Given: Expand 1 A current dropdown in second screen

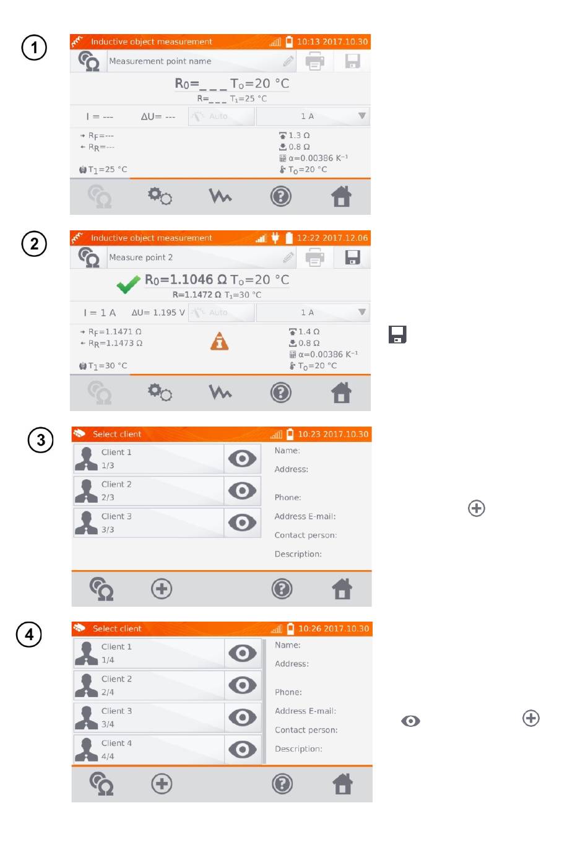Looking at the screenshot, I should coord(313,313).
